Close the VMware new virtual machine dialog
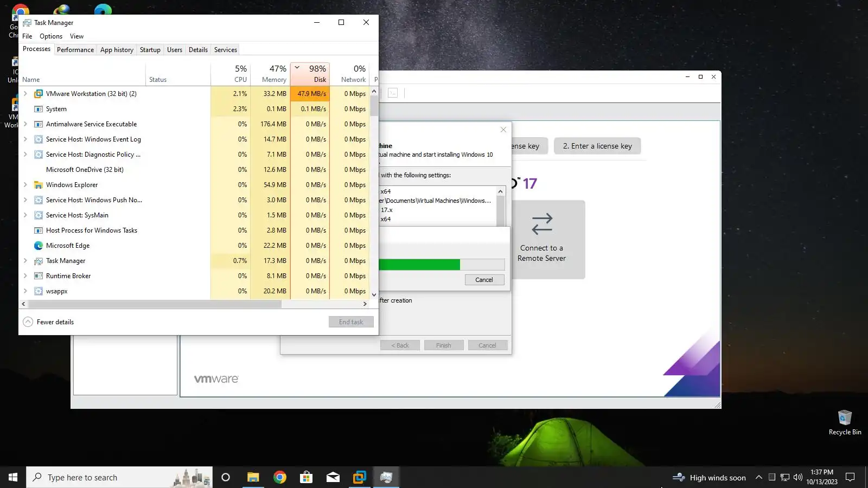The height and width of the screenshot is (488, 868). click(x=503, y=130)
